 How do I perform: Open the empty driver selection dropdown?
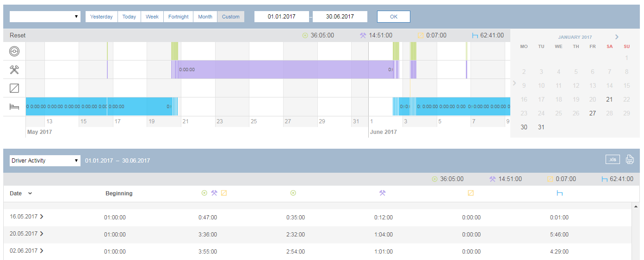pos(45,17)
